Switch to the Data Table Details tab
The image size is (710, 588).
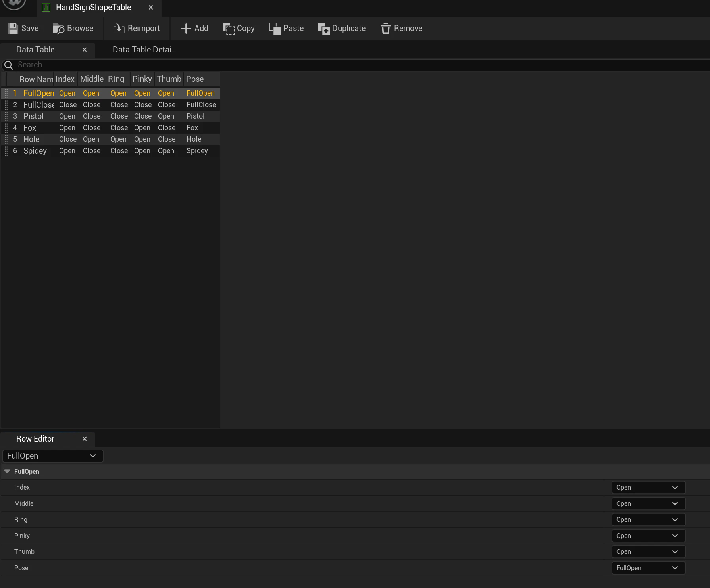(x=144, y=50)
